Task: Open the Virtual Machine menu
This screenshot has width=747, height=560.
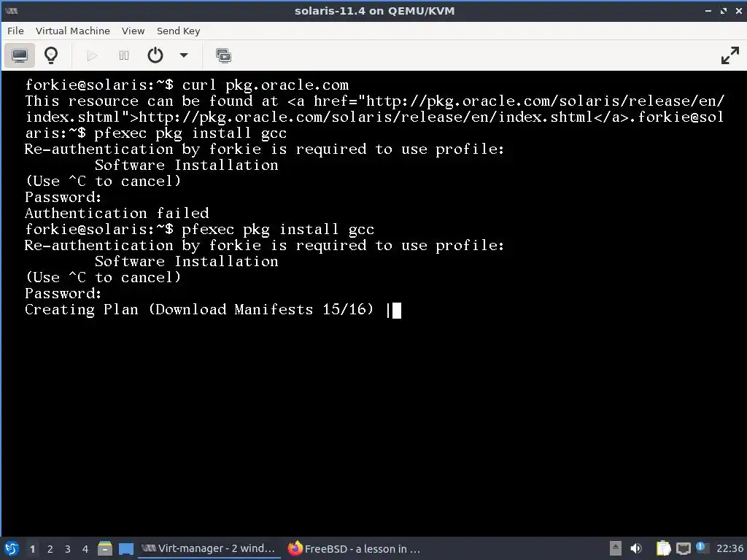Action: [x=73, y=31]
